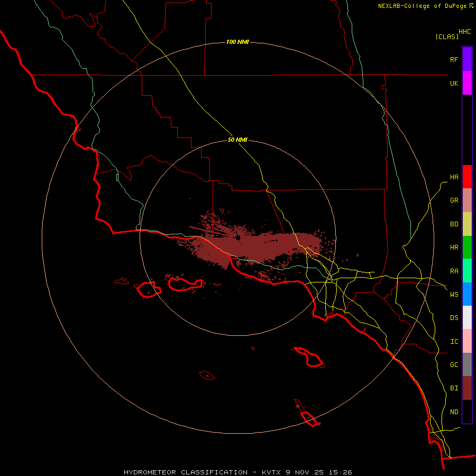The image size is (476, 476).
Task: Click the HA legend label
Action: tap(454, 177)
